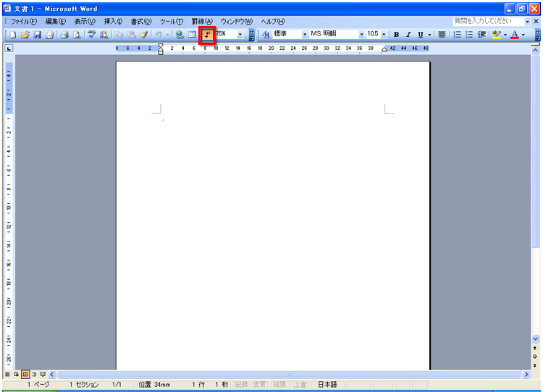Create a new blank document
The width and height of the screenshot is (543, 392).
coord(13,35)
